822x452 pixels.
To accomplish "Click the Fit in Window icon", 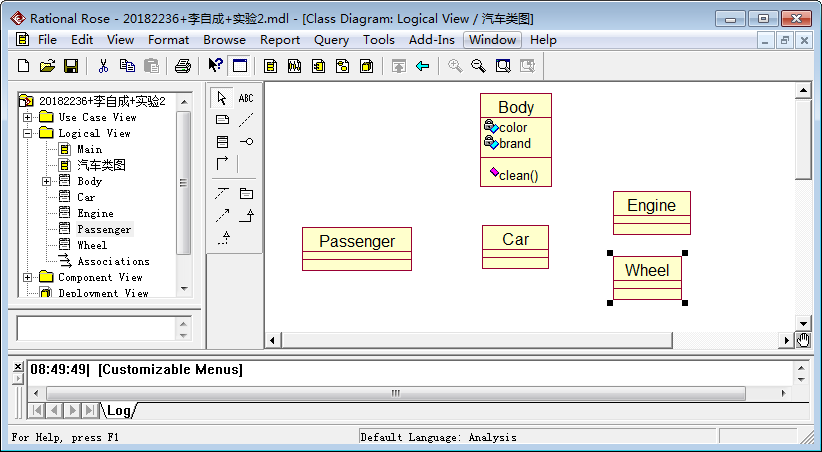I will point(503,66).
